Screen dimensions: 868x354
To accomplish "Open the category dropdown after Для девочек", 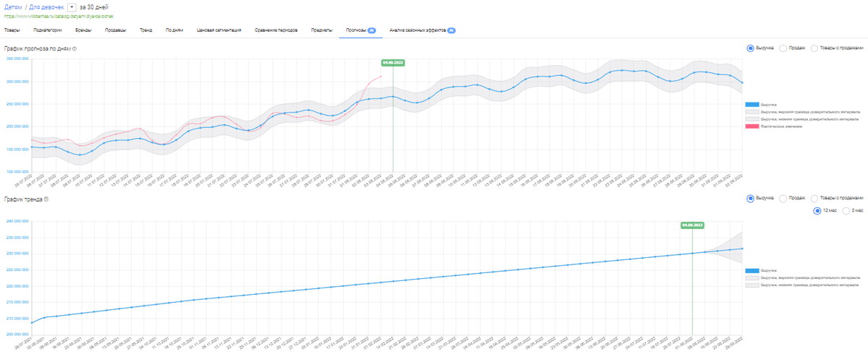I will coord(71,7).
